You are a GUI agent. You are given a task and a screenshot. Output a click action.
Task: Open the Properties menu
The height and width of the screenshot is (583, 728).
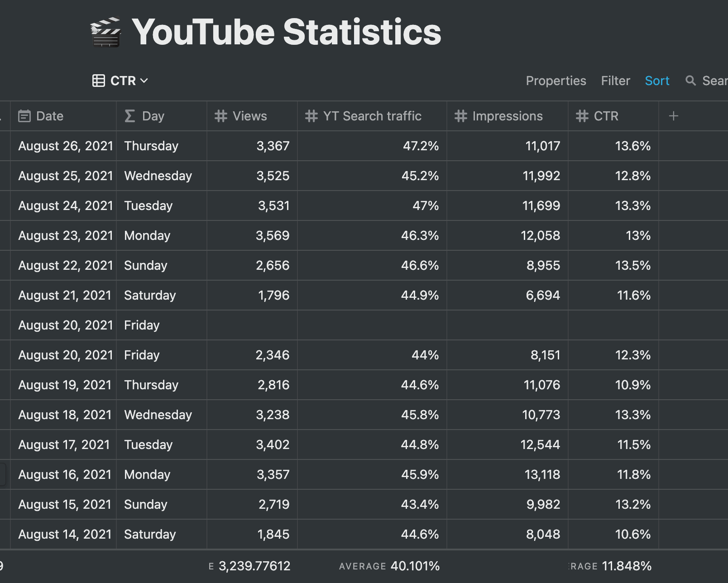[x=556, y=81]
